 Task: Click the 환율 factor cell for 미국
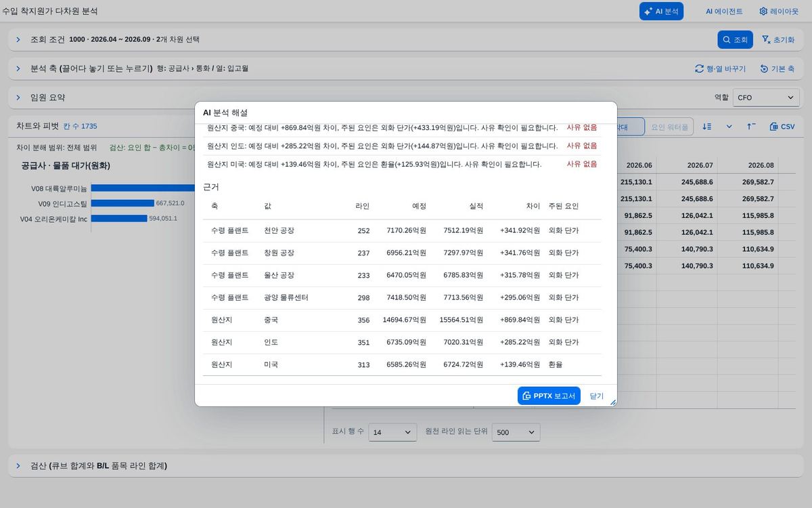556,364
